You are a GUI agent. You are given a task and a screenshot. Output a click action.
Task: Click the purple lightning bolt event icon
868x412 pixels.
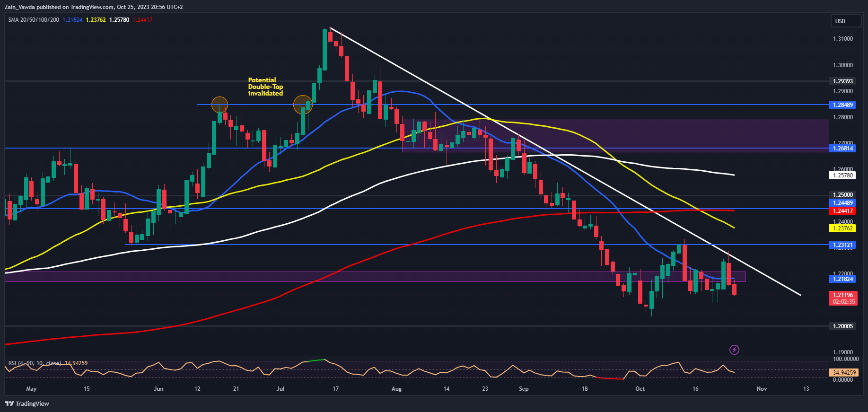pyautogui.click(x=734, y=350)
